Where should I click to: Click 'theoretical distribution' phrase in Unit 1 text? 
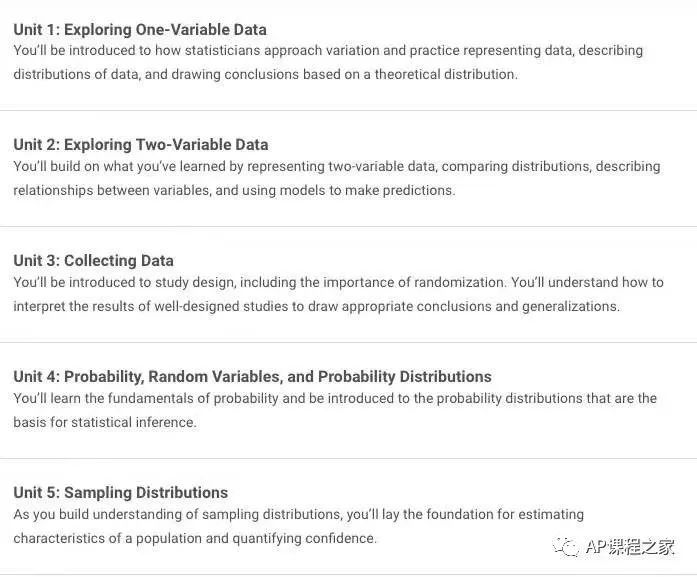pos(446,74)
